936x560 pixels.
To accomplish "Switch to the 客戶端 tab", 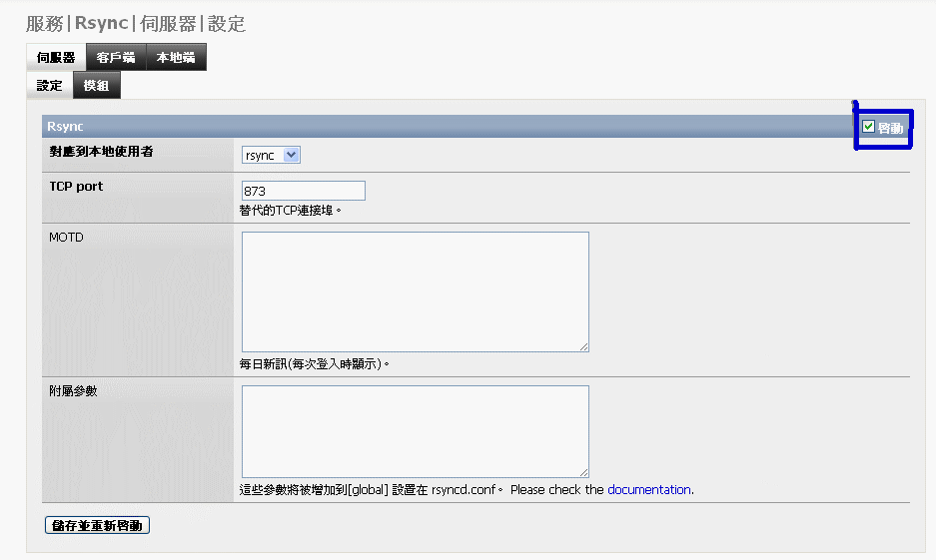I will 116,57.
